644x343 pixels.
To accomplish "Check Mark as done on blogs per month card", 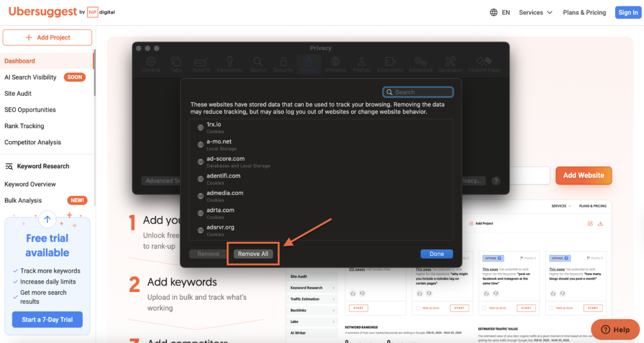I will [x=552, y=308].
